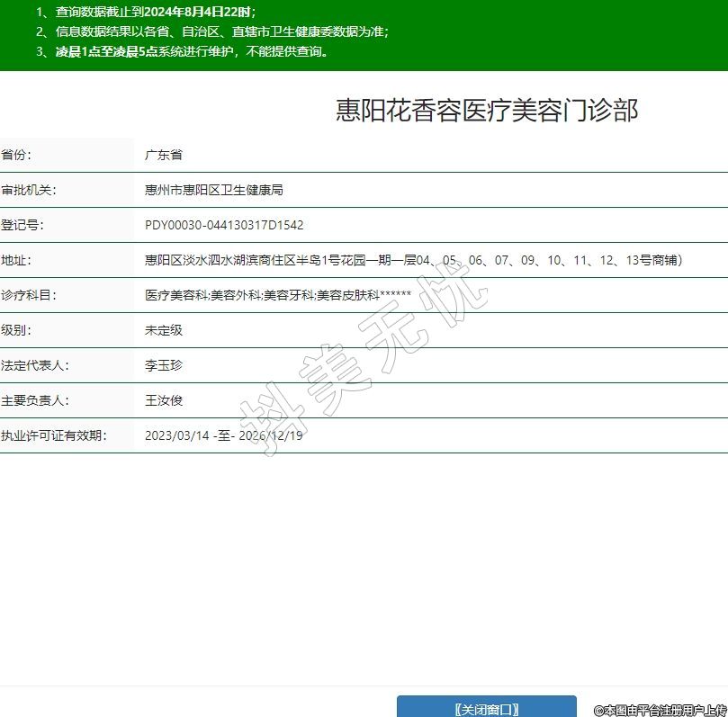
Task: Click the 【关闭窗口】 close window button
Action: (x=486, y=708)
